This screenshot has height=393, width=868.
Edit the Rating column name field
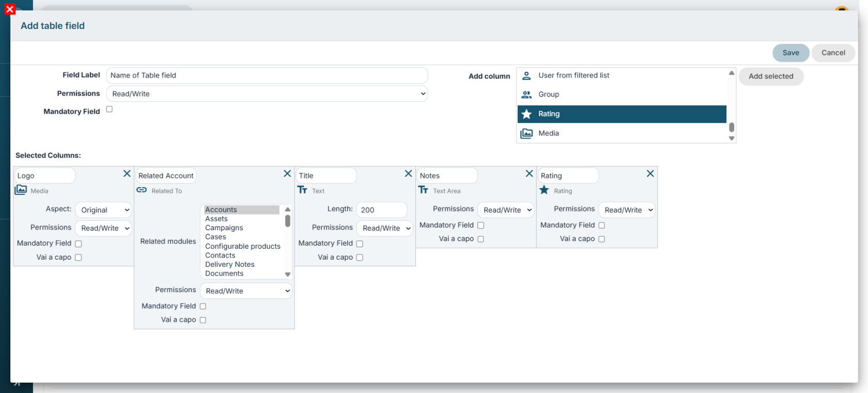click(568, 175)
